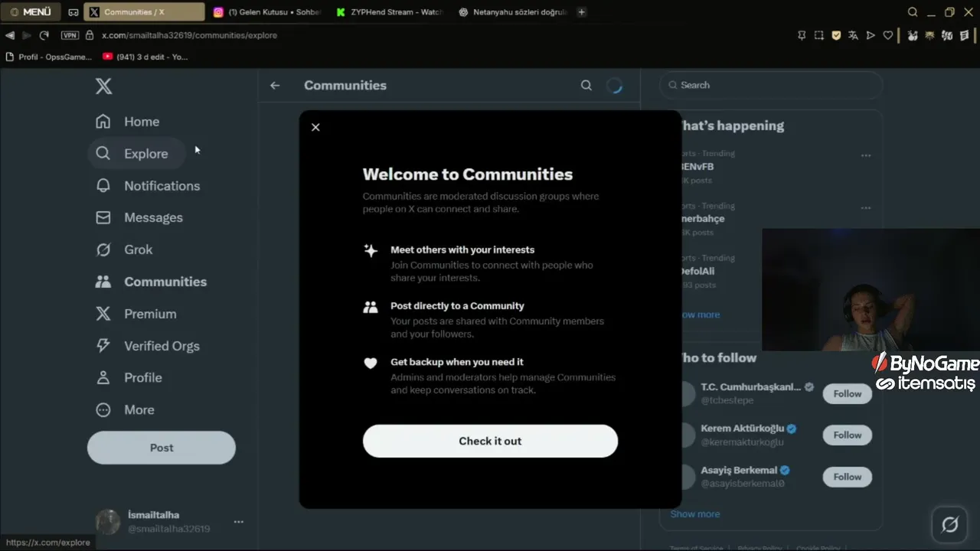
Task: Click the right sidebar Search field
Action: pyautogui.click(x=771, y=85)
